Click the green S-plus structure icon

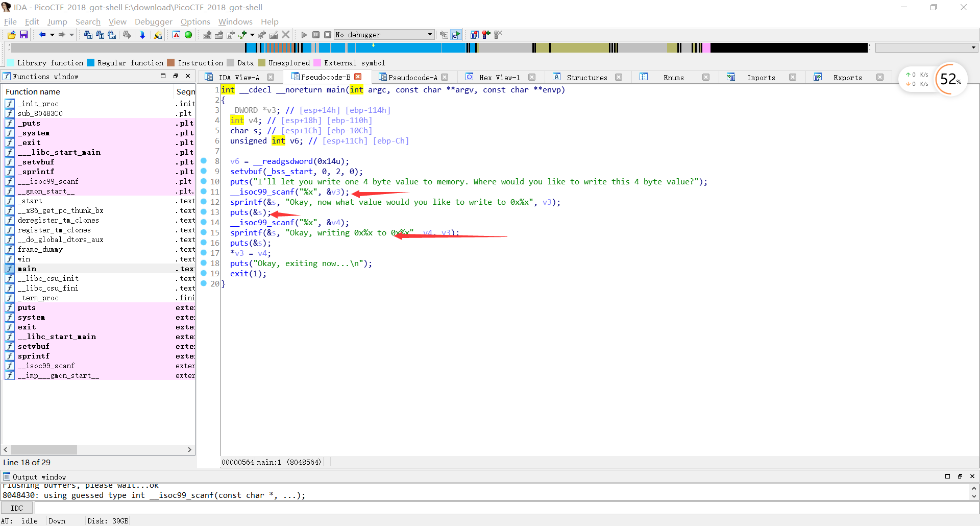click(242, 35)
